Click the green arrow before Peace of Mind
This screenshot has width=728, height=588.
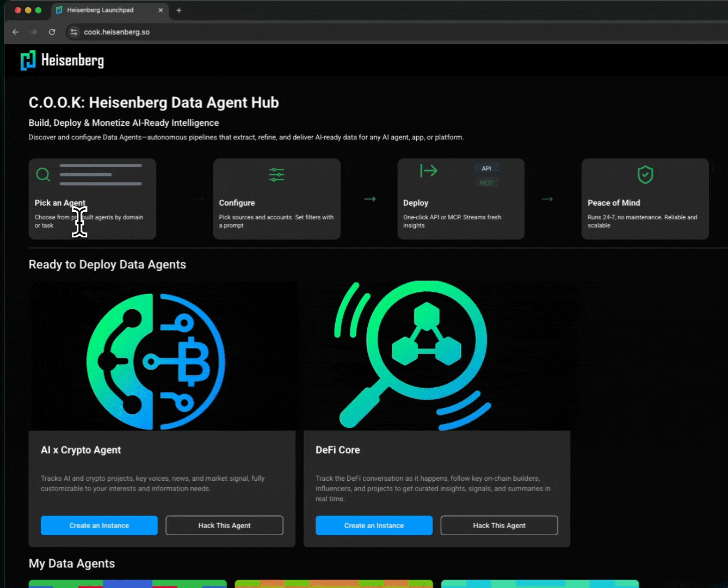(547, 199)
